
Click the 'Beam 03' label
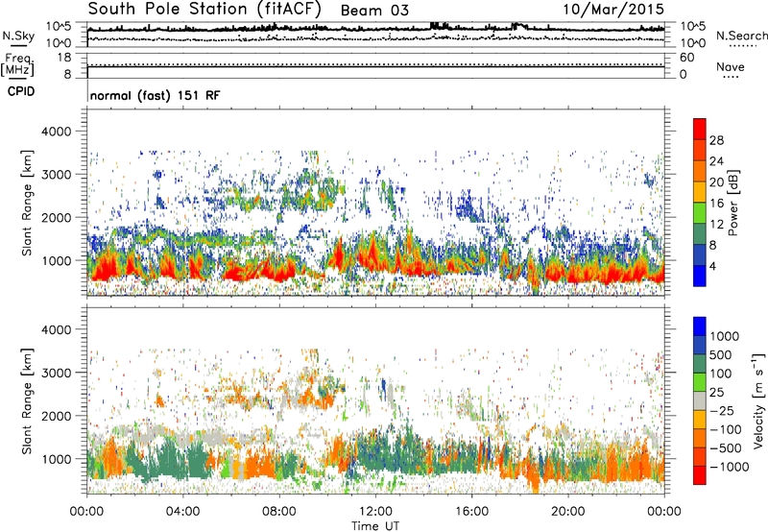coord(374,11)
